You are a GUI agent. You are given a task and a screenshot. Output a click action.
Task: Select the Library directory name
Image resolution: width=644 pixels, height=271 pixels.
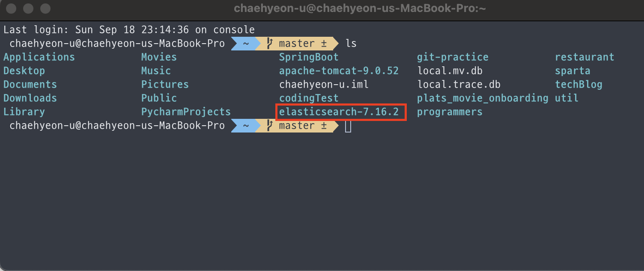24,112
